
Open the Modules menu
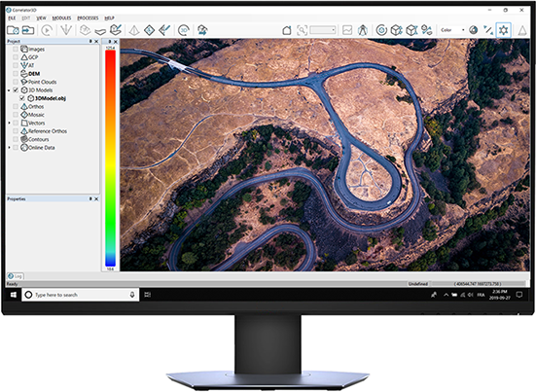coord(61,18)
